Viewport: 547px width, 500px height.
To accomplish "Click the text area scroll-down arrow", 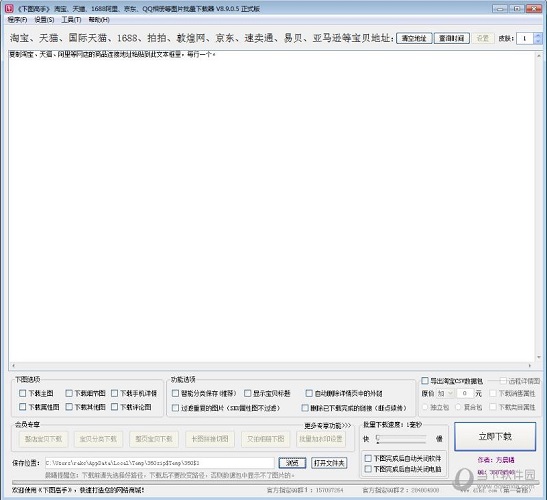I will [539, 358].
